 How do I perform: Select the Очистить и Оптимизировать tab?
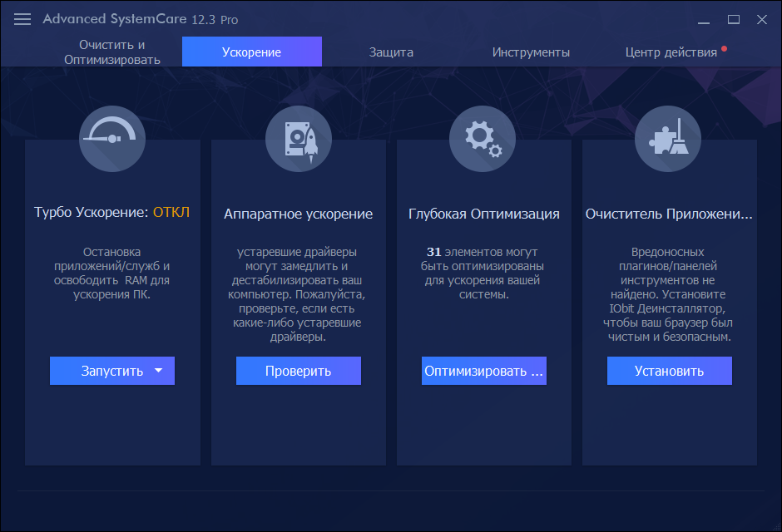tap(111, 51)
